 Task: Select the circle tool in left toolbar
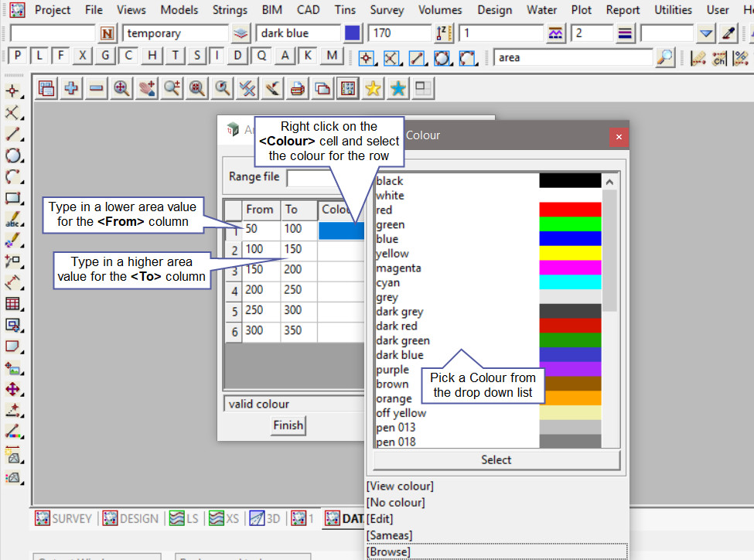[12, 155]
